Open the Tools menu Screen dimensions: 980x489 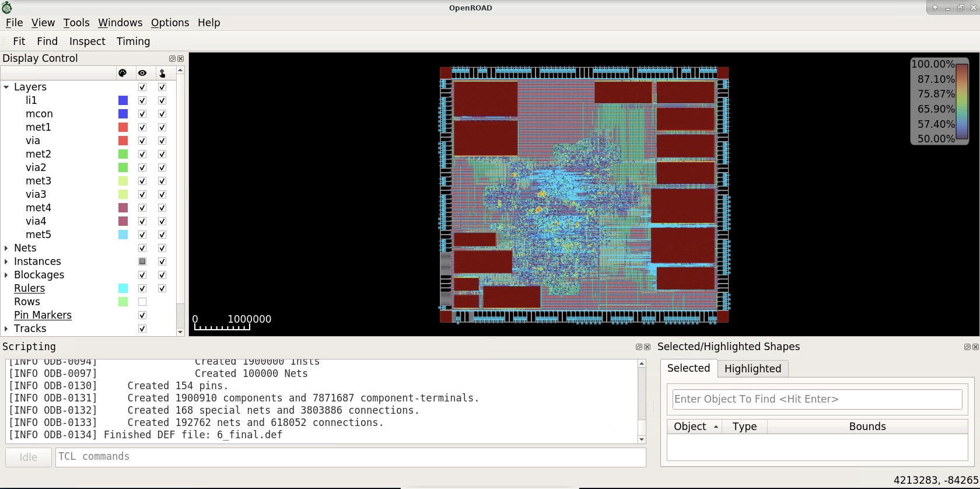(x=76, y=23)
